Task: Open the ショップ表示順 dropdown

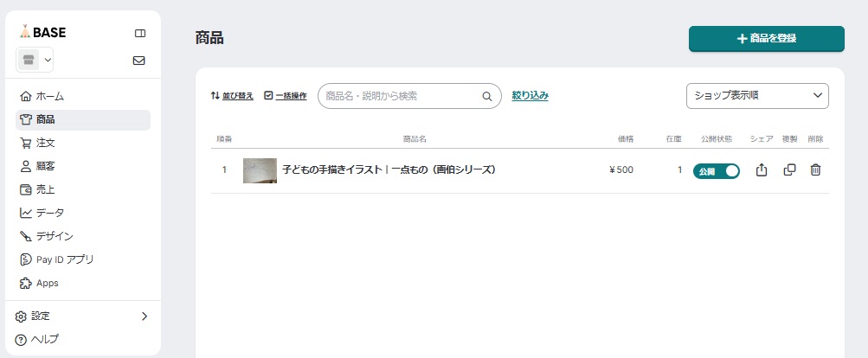Action: [757, 96]
